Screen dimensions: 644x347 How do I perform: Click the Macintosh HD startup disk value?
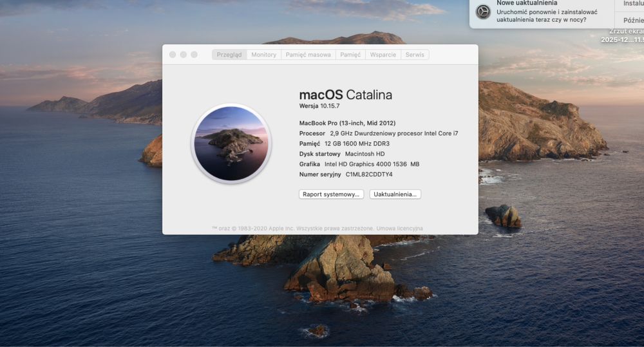365,154
